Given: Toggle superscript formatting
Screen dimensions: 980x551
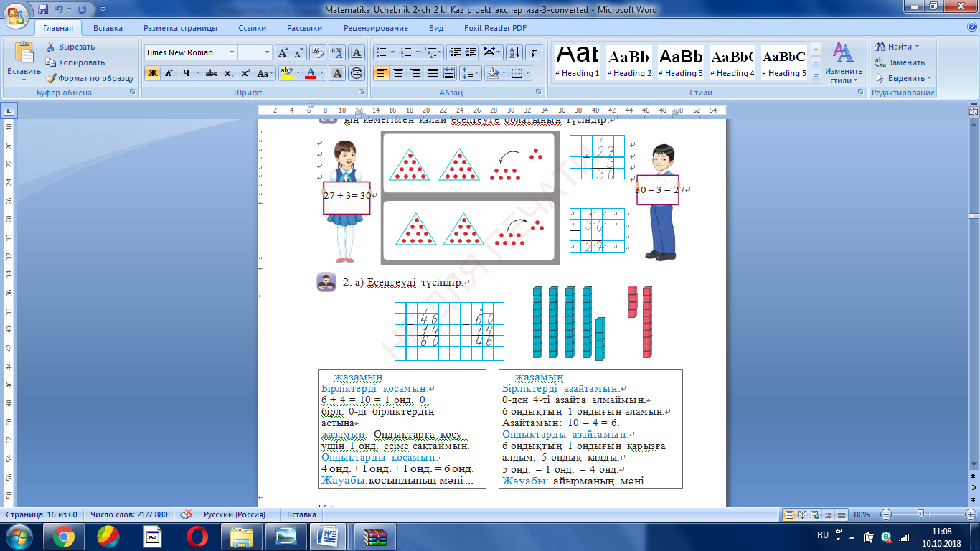Looking at the screenshot, I should [245, 73].
